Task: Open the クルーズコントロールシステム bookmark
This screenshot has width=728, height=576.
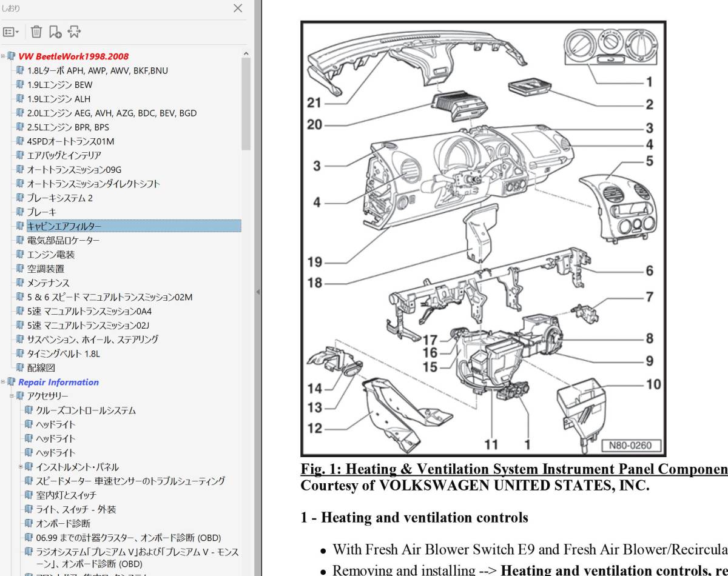Action: click(86, 410)
